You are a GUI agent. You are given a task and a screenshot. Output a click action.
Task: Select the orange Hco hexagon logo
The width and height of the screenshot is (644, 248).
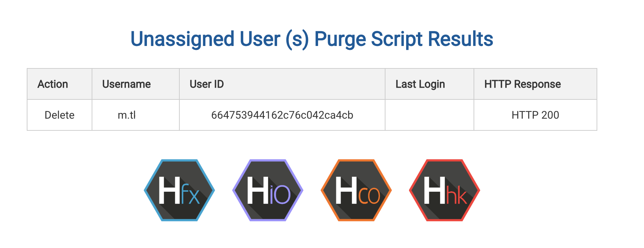tap(356, 190)
